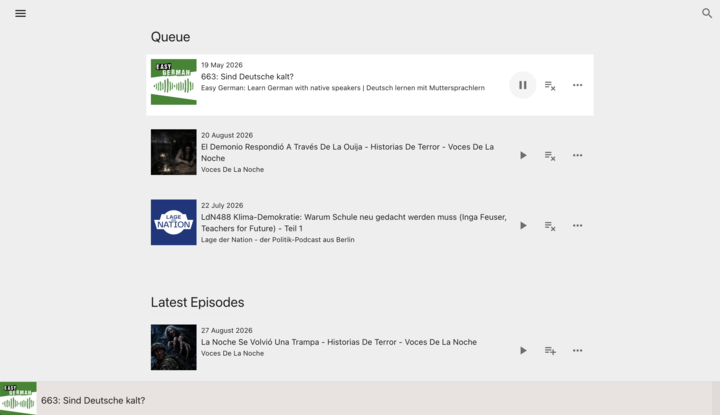720x415 pixels.
Task: Open Voces De La Noche under El Demonio episode
Action: [232, 169]
